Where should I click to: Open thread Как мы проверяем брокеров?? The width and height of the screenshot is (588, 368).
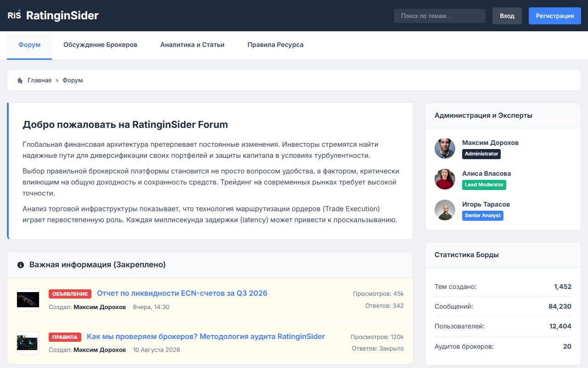206,336
